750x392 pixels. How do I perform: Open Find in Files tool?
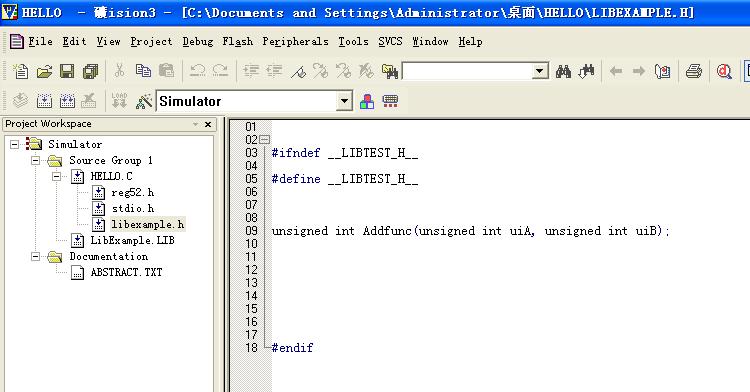tap(390, 71)
